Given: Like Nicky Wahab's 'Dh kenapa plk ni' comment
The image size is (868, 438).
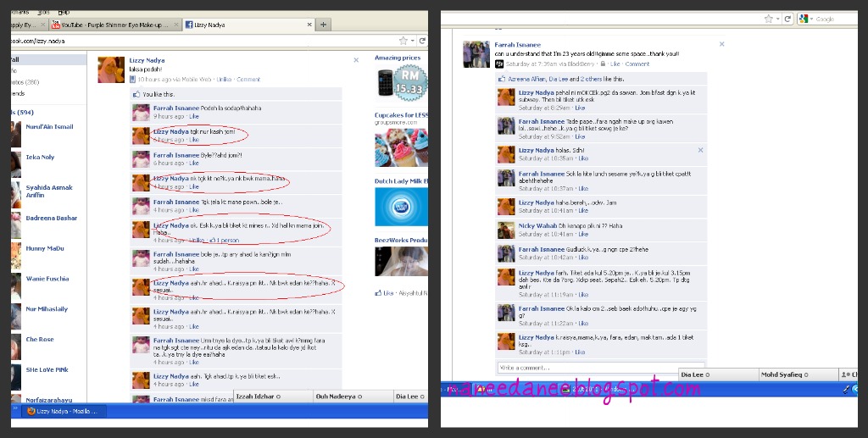Looking at the screenshot, I should click(x=583, y=234).
